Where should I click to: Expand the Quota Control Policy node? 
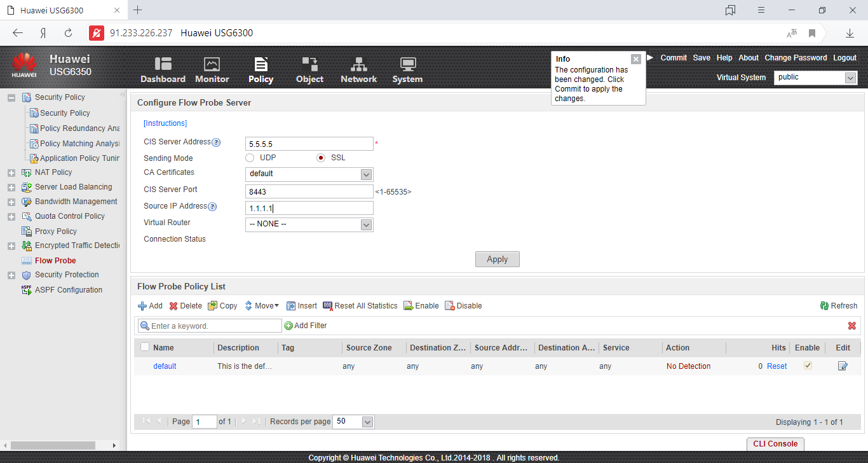coord(11,217)
